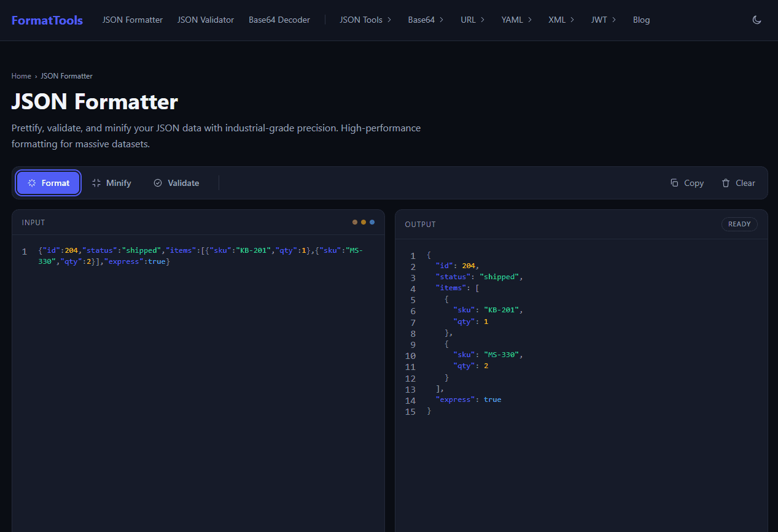
Task: Toggle dark mode with the moon icon
Action: click(757, 20)
